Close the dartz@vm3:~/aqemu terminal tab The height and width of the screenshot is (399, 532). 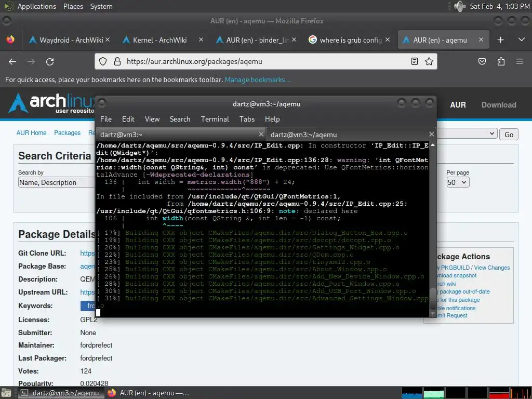[431, 134]
